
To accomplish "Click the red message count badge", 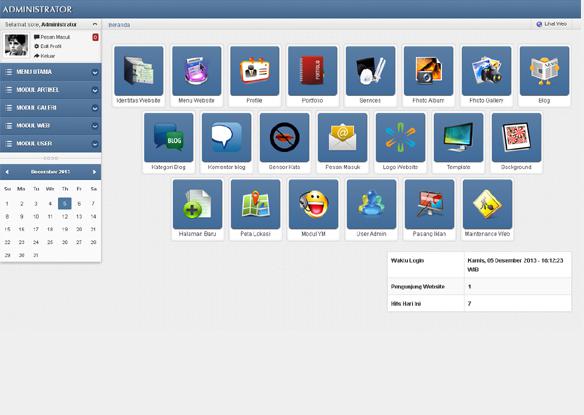I will [x=95, y=37].
